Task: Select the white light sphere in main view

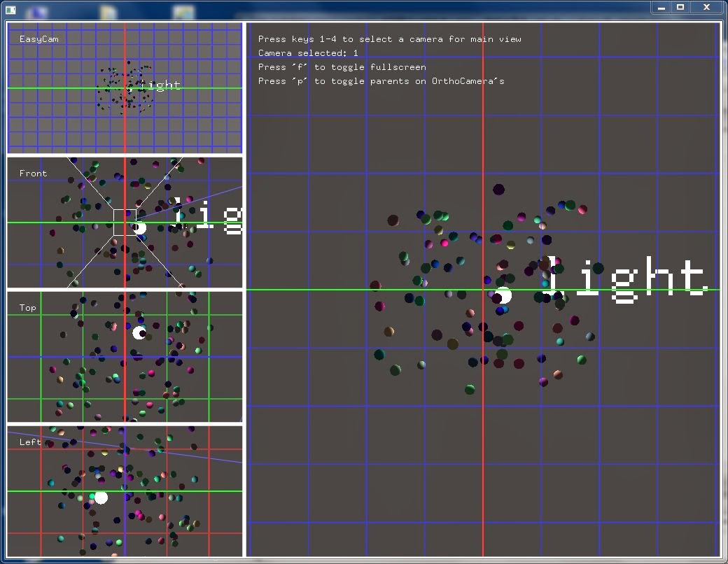Action: 503,295
